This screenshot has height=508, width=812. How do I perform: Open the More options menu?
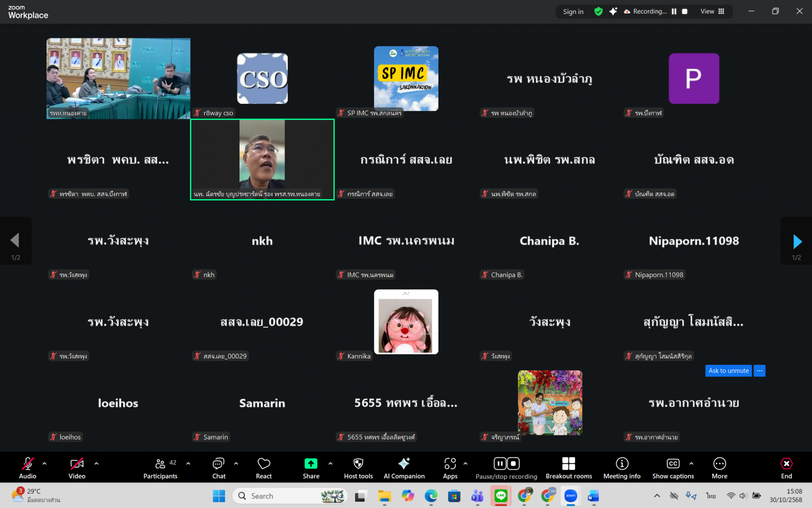click(719, 468)
